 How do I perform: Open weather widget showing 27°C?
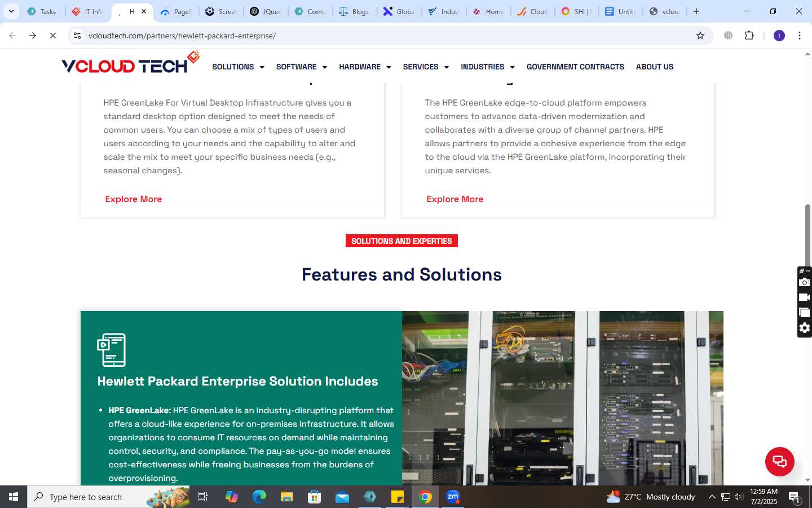651,497
